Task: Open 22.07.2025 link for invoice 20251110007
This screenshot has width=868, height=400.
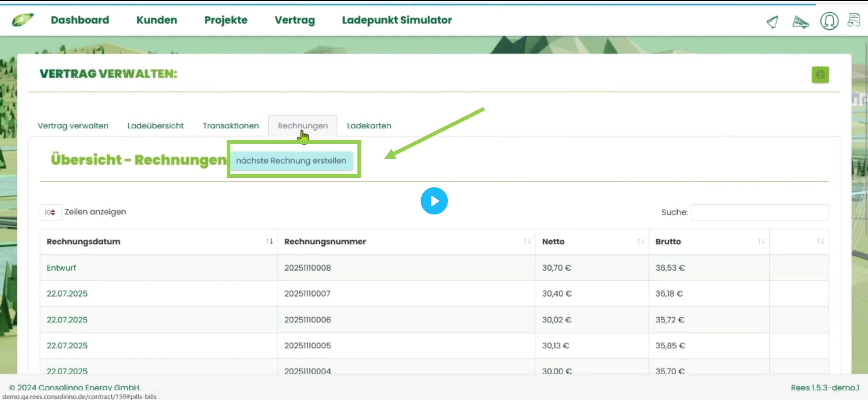Action: pyautogui.click(x=67, y=293)
